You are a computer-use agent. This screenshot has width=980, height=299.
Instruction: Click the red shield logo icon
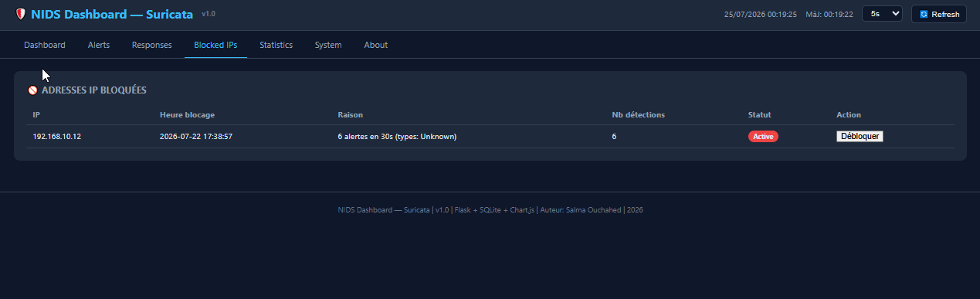point(20,14)
